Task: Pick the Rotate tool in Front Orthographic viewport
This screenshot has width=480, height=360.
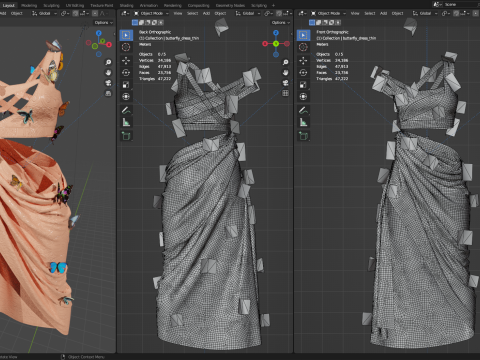Action: [303, 72]
